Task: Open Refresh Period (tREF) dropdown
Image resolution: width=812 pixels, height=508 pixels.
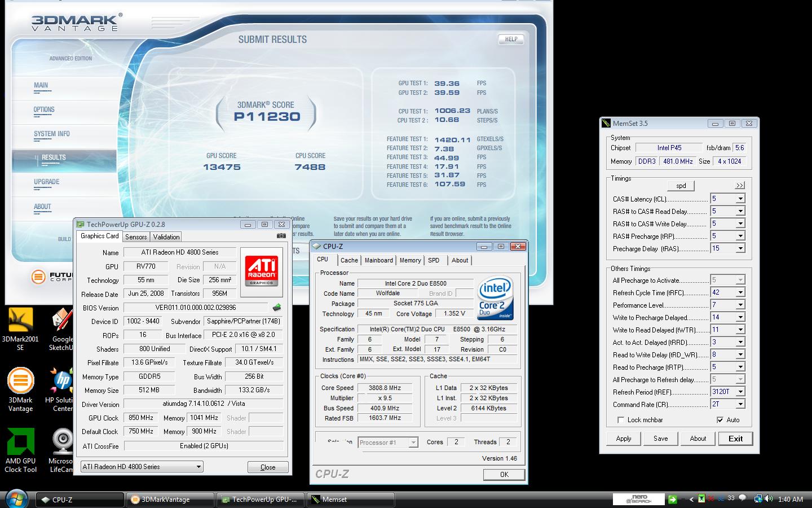Action: 740,392
